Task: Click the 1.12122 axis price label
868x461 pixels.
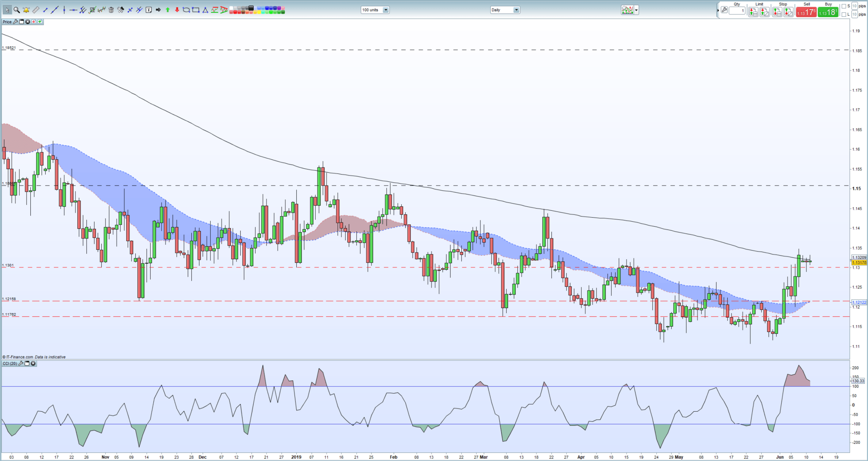Action: pos(859,302)
